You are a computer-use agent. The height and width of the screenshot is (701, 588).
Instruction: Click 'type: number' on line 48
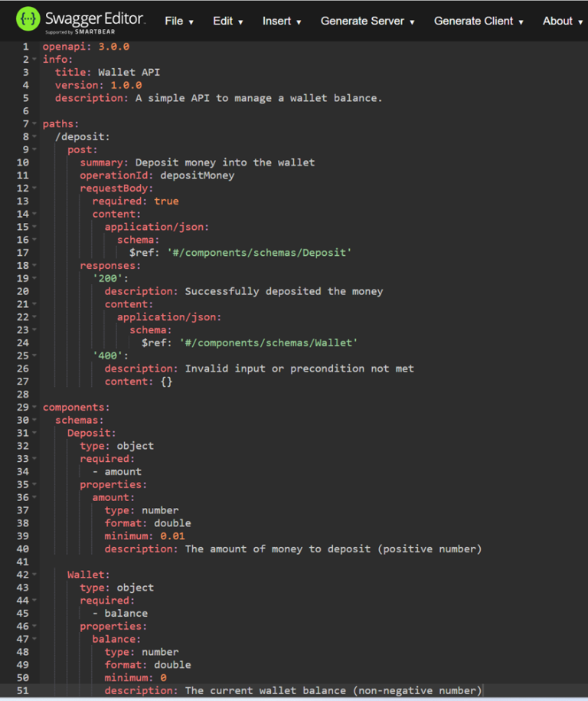pyautogui.click(x=142, y=652)
